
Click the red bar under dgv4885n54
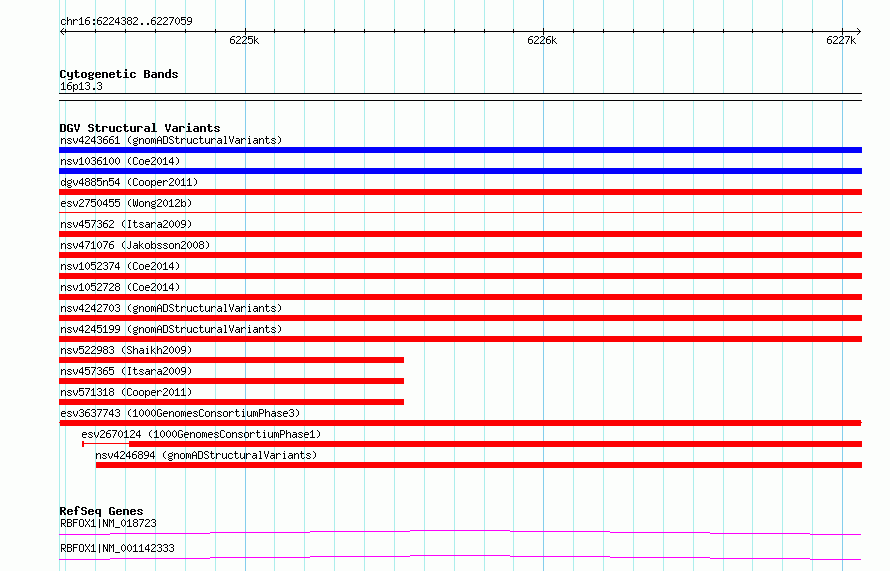tap(460, 192)
